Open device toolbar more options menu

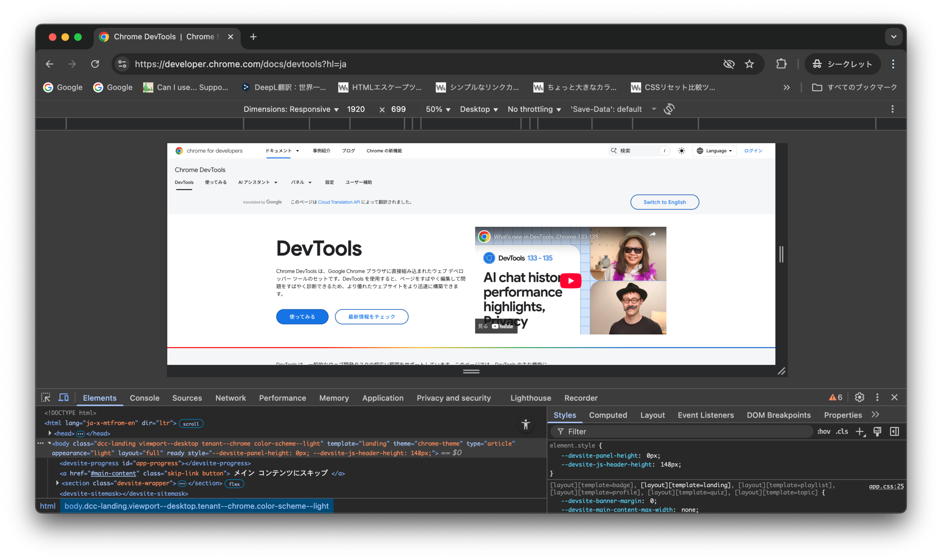coord(892,109)
